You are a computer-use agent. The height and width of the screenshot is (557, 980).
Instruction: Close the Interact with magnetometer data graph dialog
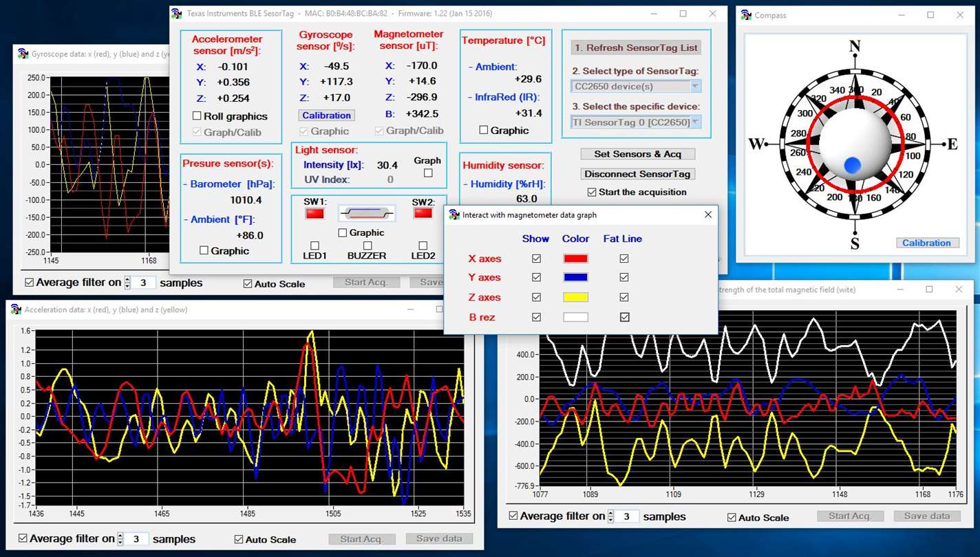coord(707,215)
